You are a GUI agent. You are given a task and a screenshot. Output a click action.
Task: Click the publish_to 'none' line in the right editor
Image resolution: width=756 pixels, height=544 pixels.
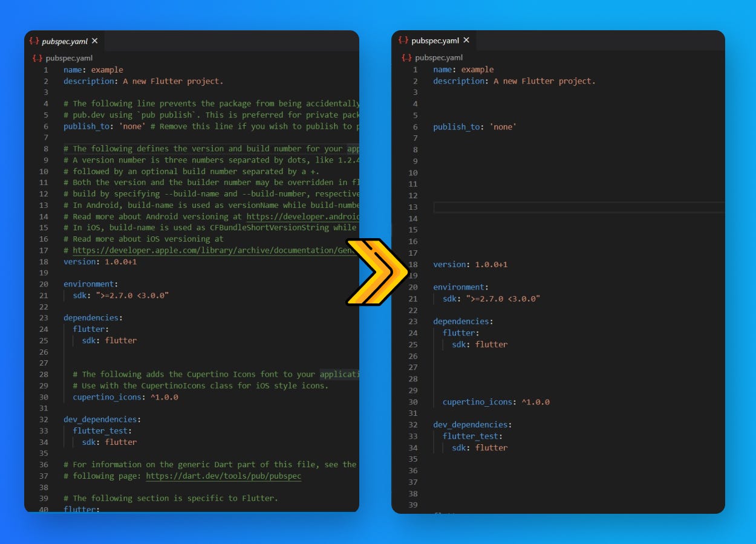(x=475, y=126)
